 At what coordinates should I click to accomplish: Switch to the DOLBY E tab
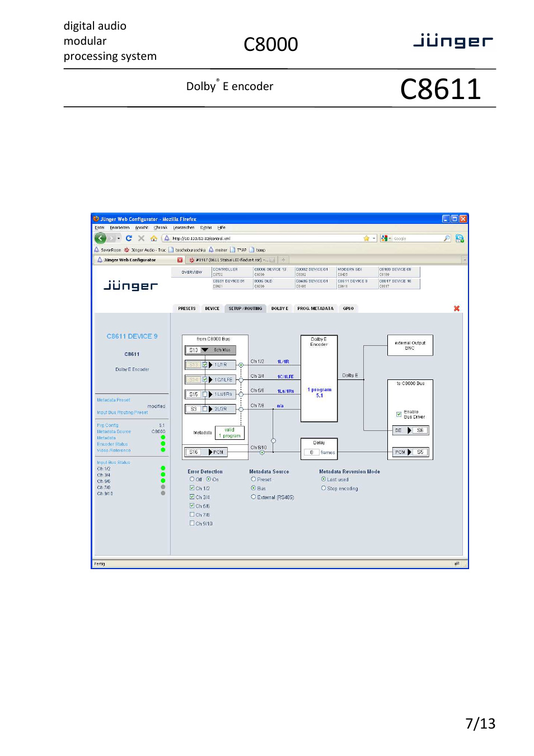(x=280, y=308)
